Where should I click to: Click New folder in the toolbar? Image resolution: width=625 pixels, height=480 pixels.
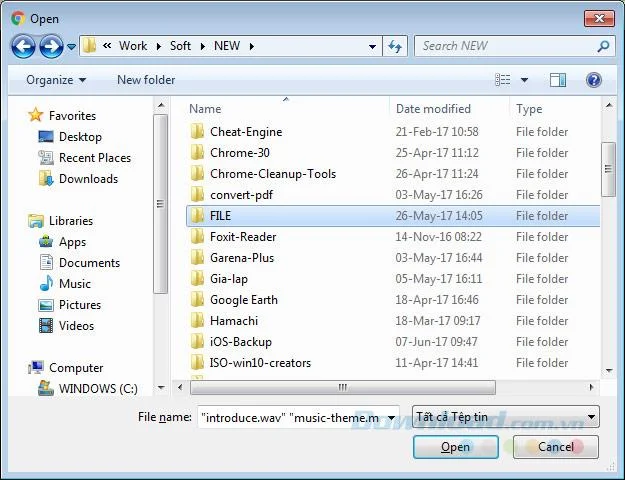146,80
